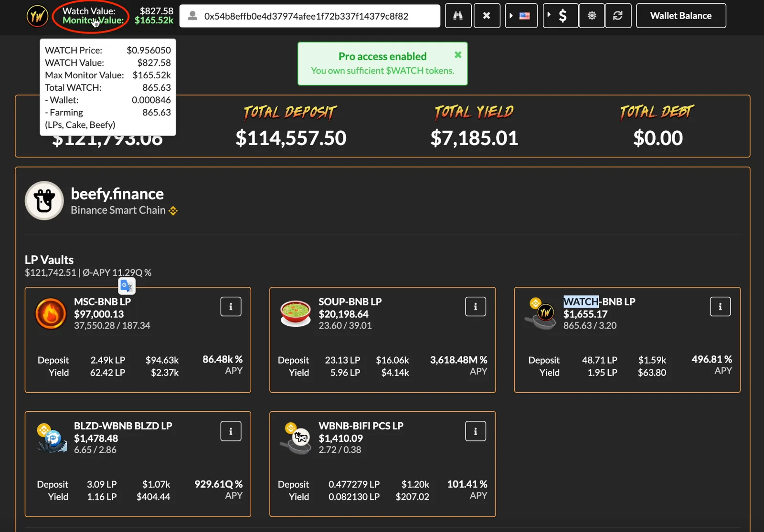The image size is (764, 532).
Task: Click the SOUP-BNB value $20,198.64
Action: point(343,314)
